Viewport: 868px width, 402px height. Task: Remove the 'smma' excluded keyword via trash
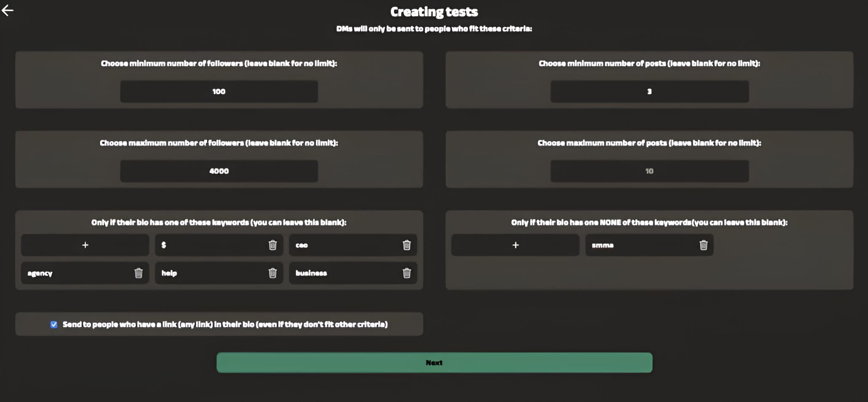pyautogui.click(x=703, y=245)
